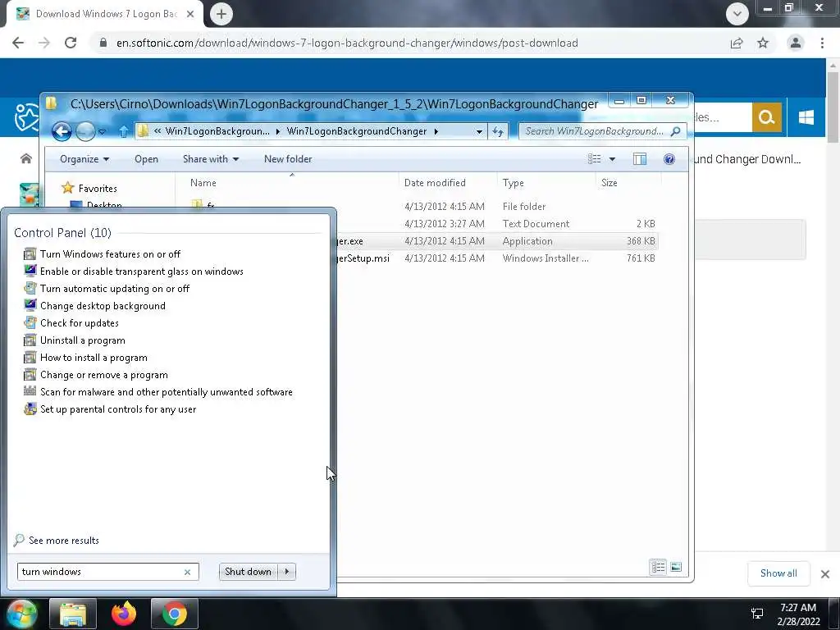This screenshot has height=630, width=840.
Task: Select Check for updates result
Action: pyautogui.click(x=80, y=323)
